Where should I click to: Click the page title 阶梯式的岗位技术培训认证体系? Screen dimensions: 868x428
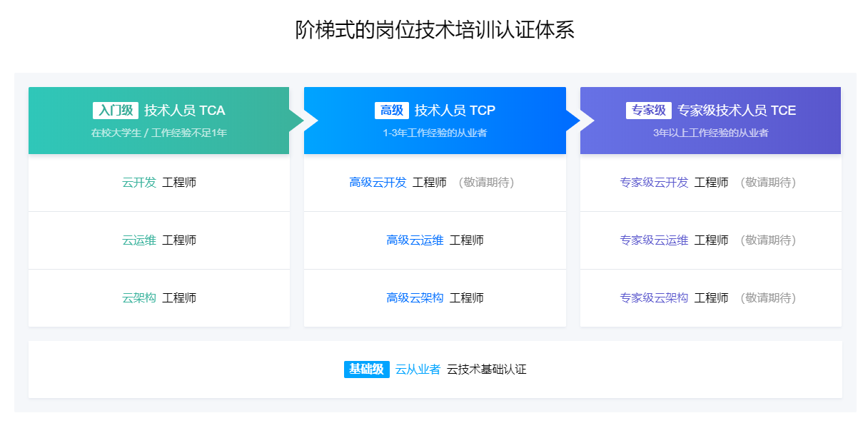point(434,30)
